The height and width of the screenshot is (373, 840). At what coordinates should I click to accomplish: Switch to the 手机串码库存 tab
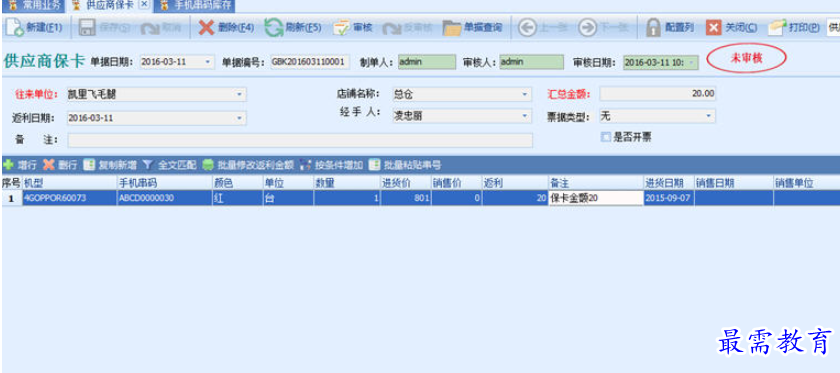(x=195, y=5)
